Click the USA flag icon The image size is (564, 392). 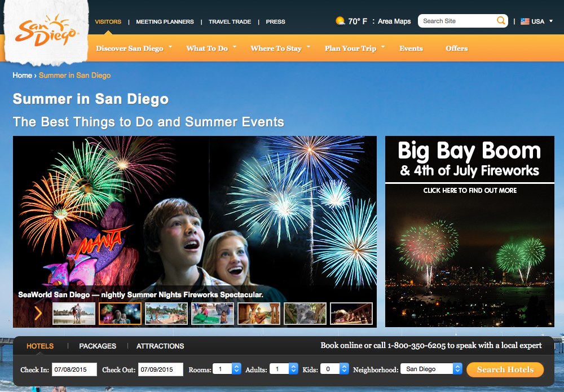[x=525, y=21]
